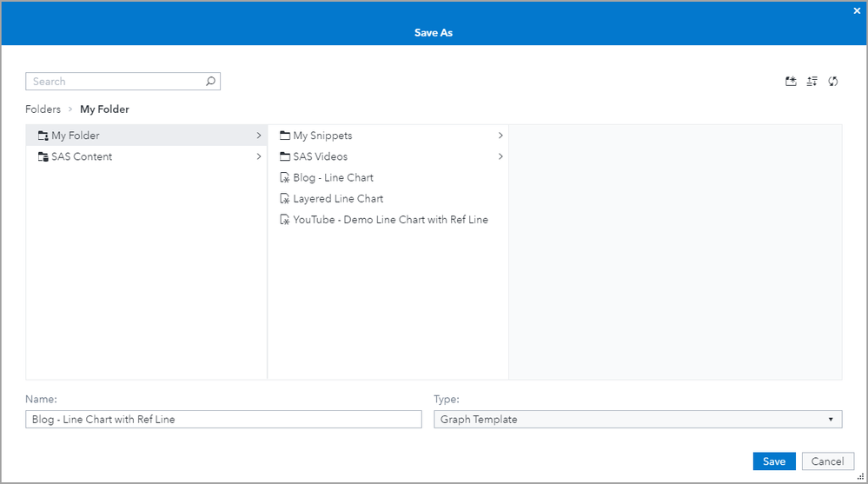
Task: Expand the My Snippets folder arrow
Action: [x=500, y=136]
